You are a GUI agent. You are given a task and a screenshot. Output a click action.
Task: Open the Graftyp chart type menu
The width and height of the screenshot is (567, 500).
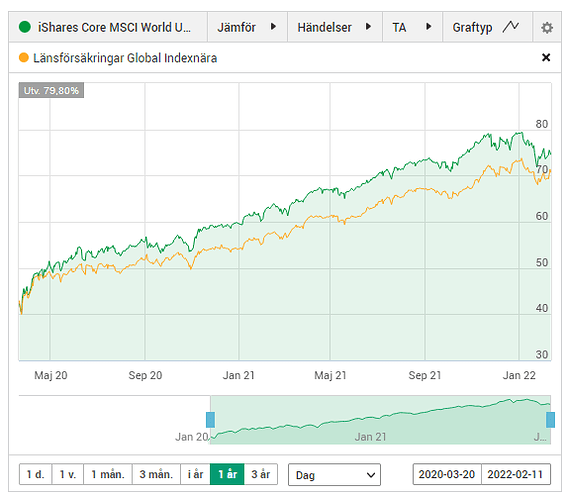point(487,27)
